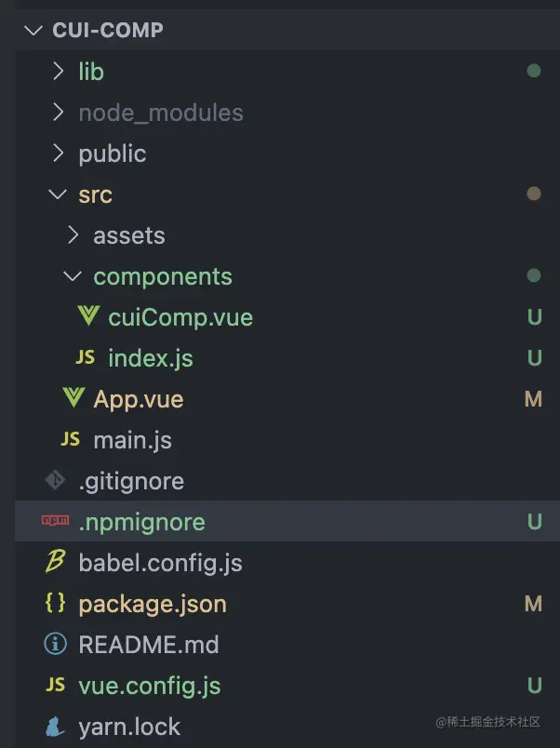This screenshot has width=560, height=748.
Task: Collapse the src folder chevron
Action: tap(58, 194)
